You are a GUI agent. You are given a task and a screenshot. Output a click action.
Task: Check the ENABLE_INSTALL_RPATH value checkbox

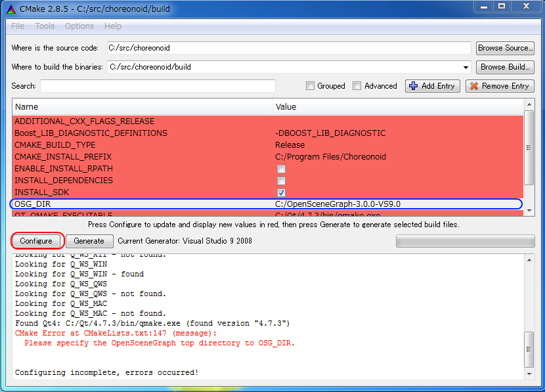point(281,169)
